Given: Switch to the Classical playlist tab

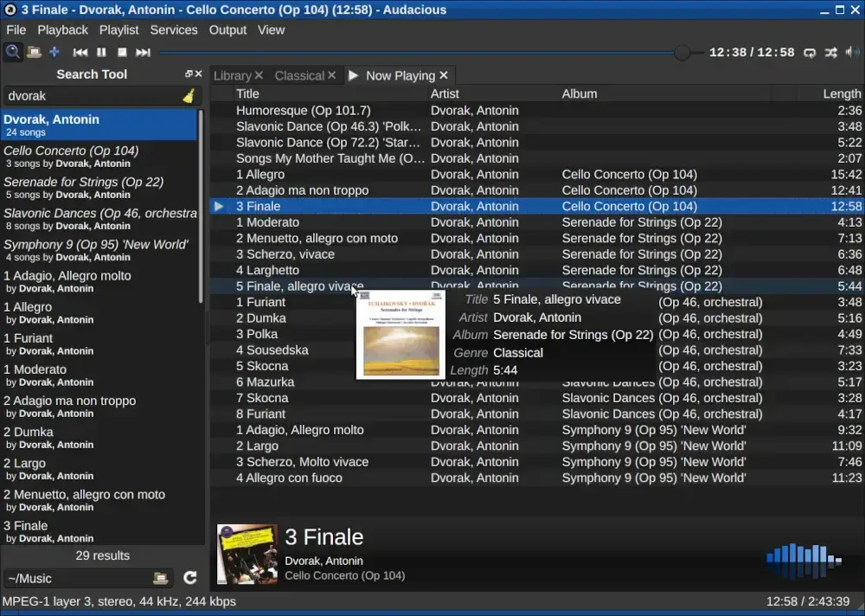Looking at the screenshot, I should 298,75.
